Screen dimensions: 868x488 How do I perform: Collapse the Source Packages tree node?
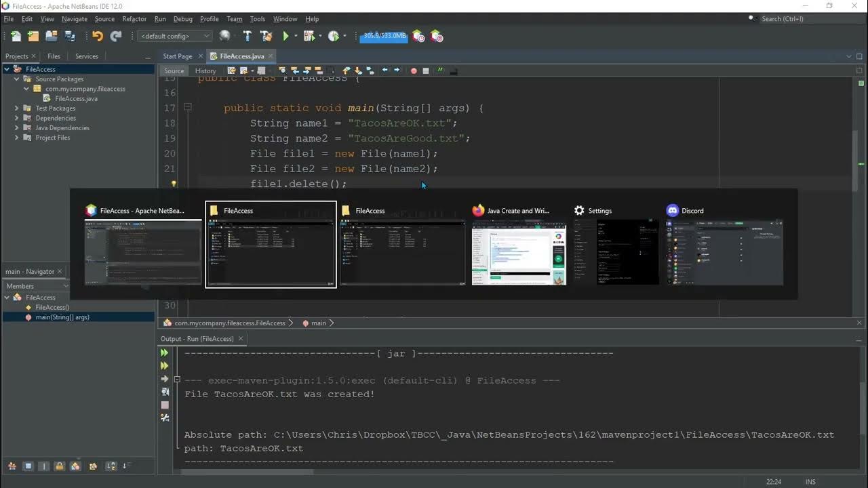click(x=17, y=79)
